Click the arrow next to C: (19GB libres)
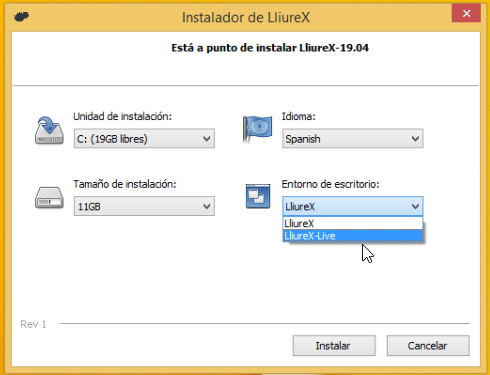The height and width of the screenshot is (375, 490). click(x=207, y=138)
